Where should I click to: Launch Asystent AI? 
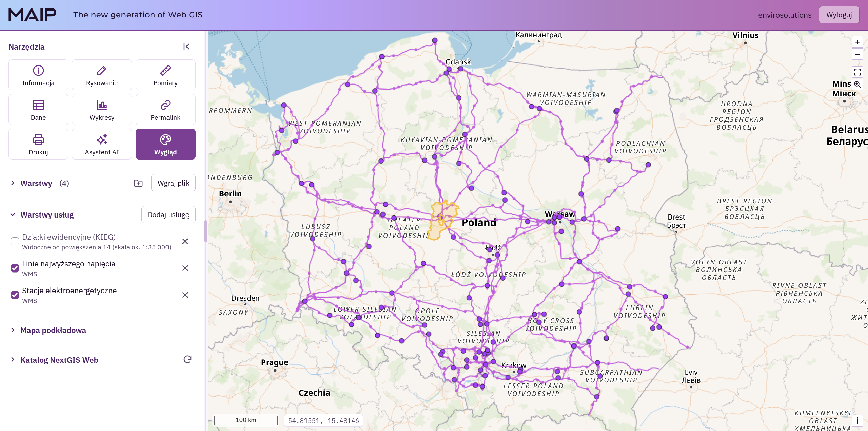pyautogui.click(x=102, y=144)
